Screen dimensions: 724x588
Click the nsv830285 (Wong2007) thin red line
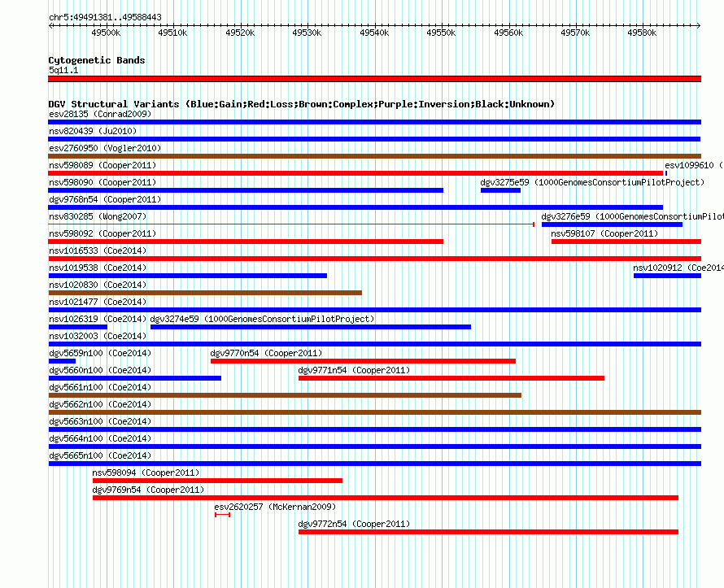pyautogui.click(x=291, y=224)
